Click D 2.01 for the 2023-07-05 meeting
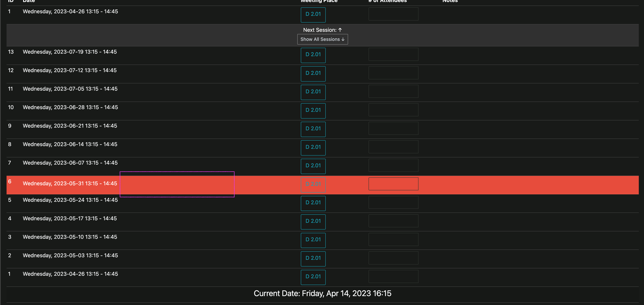644x305 pixels. (313, 92)
